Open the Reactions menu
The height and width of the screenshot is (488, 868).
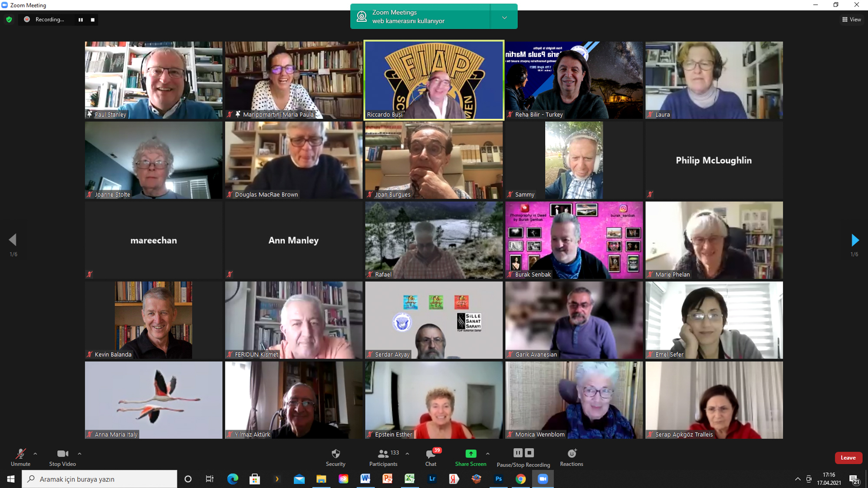572,454
